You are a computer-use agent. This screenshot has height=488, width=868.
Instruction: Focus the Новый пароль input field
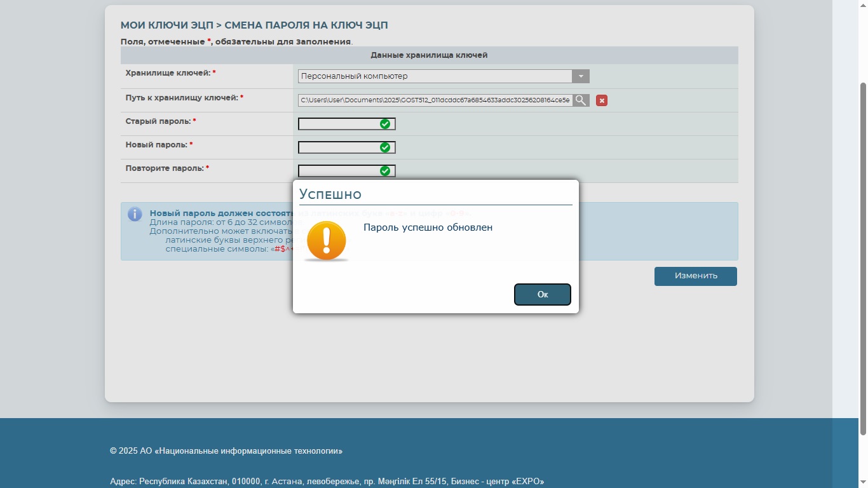point(338,147)
